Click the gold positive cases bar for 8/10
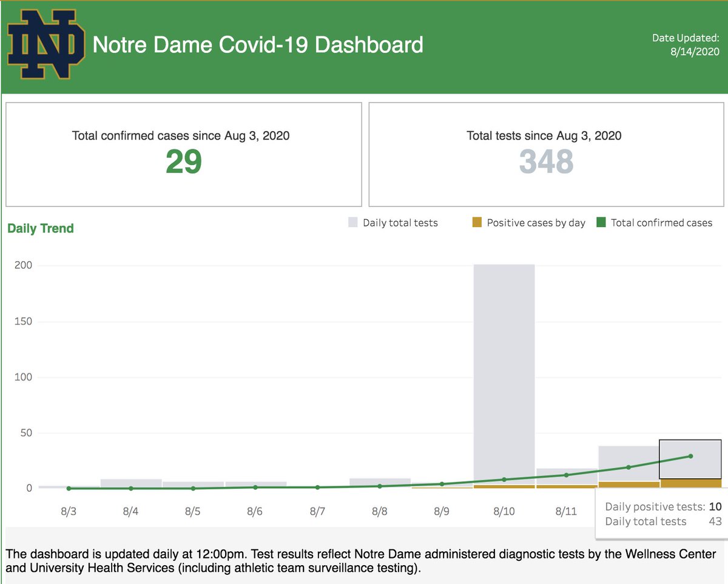Screen dimensions: 728x584 click(x=504, y=486)
